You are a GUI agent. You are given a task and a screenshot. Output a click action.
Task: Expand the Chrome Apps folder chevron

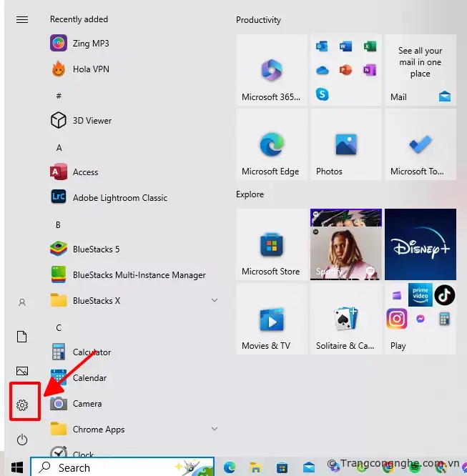coord(214,429)
